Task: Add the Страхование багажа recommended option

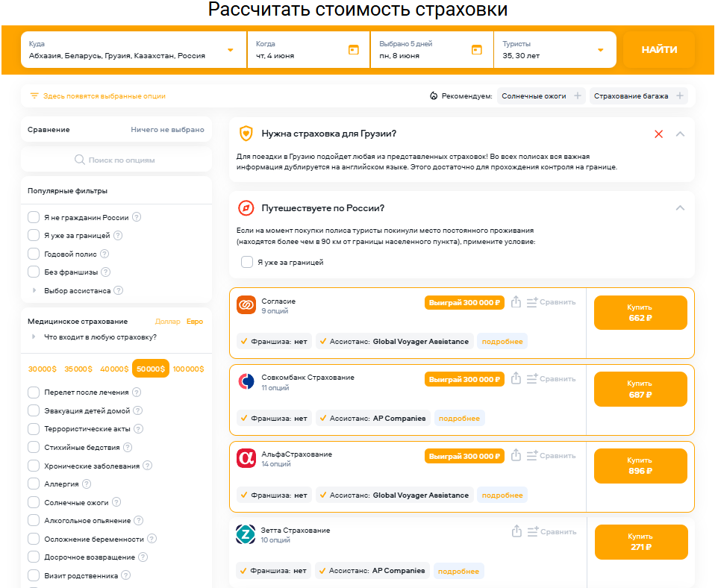Action: pos(679,96)
